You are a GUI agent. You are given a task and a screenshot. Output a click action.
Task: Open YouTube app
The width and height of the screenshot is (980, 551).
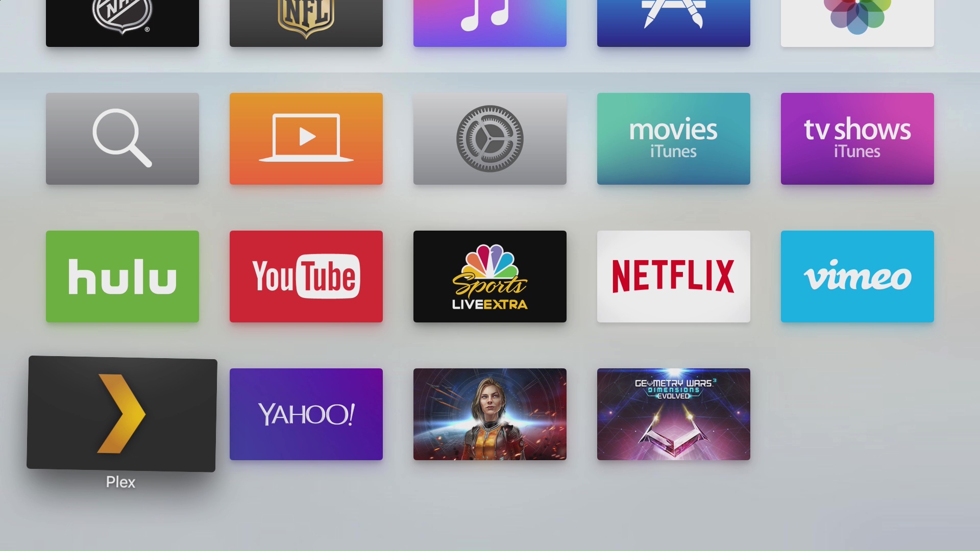[x=306, y=277]
